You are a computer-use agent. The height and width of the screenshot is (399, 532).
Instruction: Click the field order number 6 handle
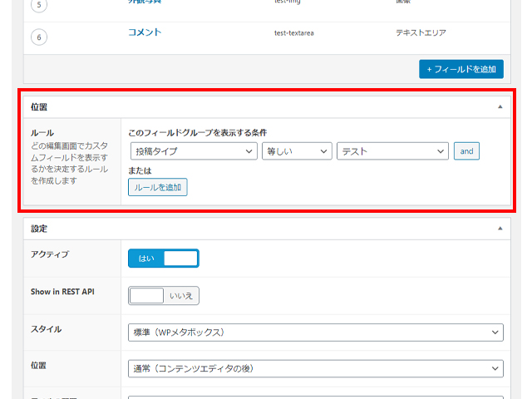pos(39,37)
